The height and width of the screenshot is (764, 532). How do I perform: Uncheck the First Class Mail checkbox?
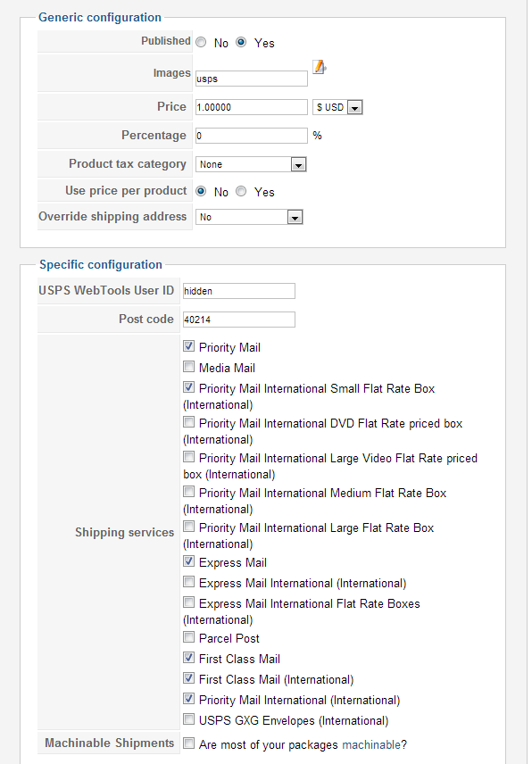click(188, 658)
